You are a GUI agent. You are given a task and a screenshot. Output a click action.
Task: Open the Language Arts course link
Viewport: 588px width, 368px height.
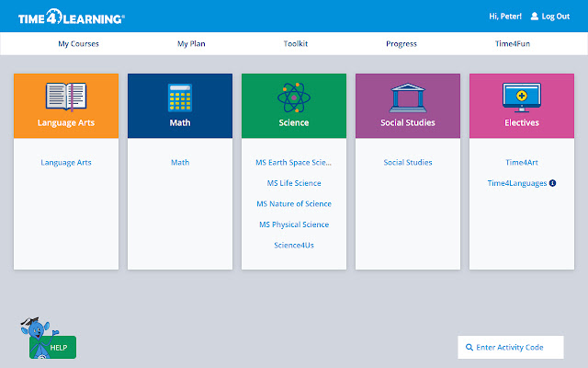[x=66, y=162]
